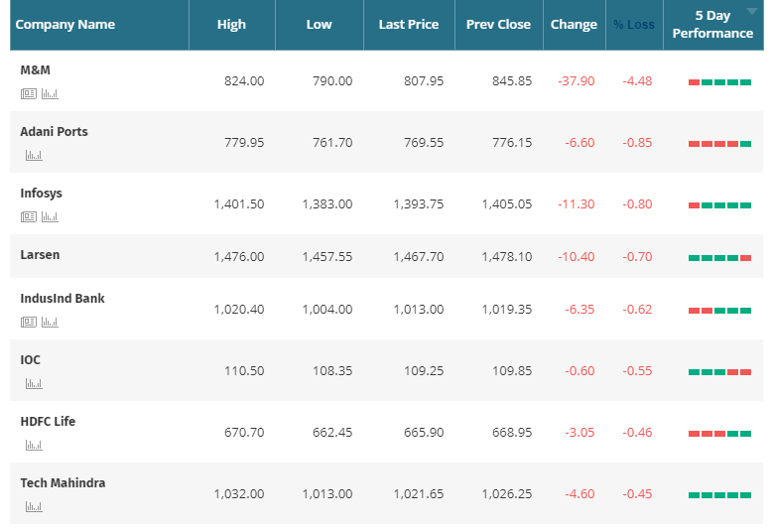This screenshot has width=773, height=532.
Task: Click M&M high value 824.00
Action: click(x=244, y=80)
